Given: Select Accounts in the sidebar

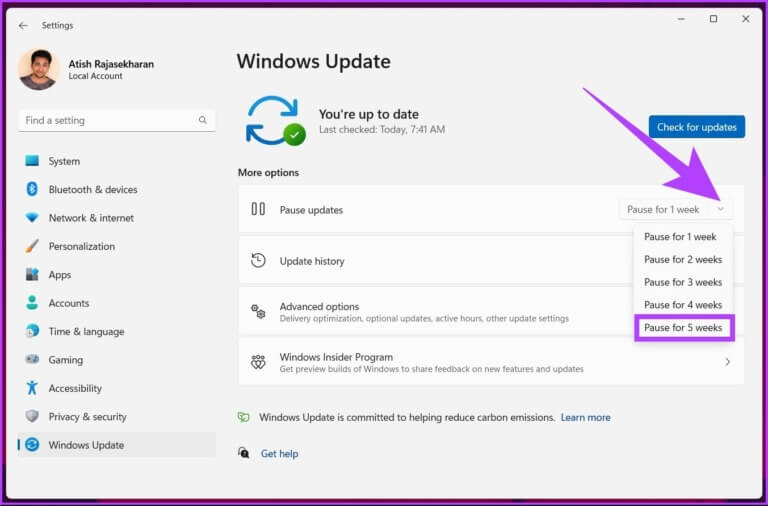Looking at the screenshot, I should (117, 303).
